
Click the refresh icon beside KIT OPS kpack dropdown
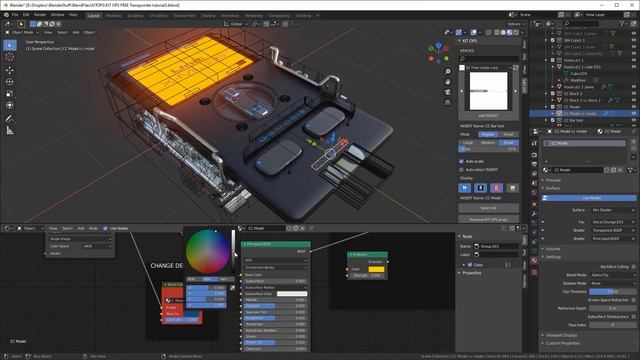[516, 68]
